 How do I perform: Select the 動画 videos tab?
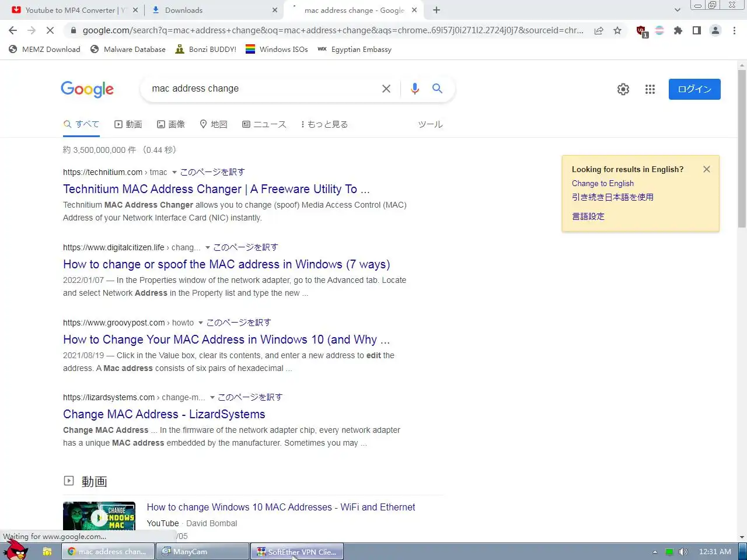coord(128,124)
